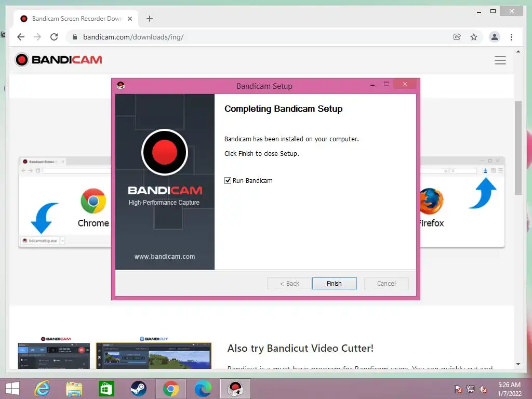Open the Bandicam site hamburger menu
The image size is (532, 399).
(500, 60)
